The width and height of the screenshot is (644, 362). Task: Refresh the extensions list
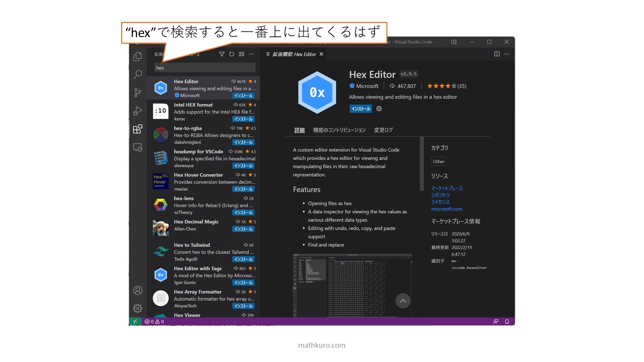[x=232, y=54]
